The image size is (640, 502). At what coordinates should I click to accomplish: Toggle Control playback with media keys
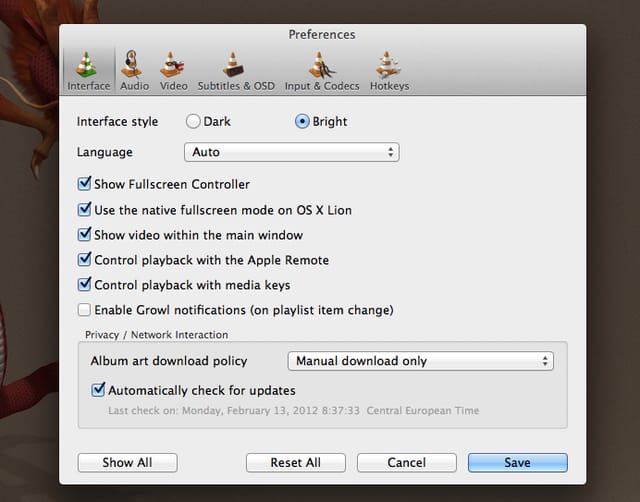click(x=84, y=284)
